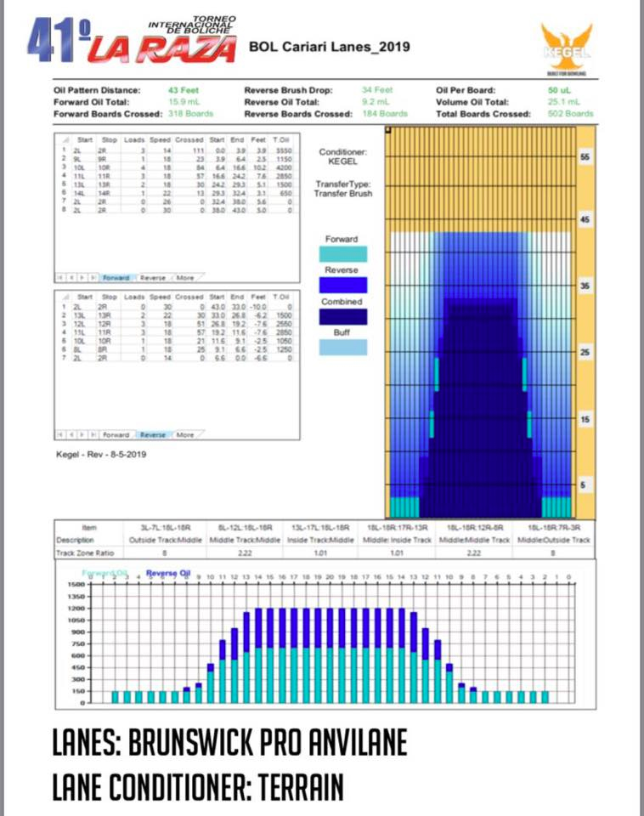
Task: Click 'LANE CONDITIONER: TERRAIN' caption
Action: pos(198,786)
